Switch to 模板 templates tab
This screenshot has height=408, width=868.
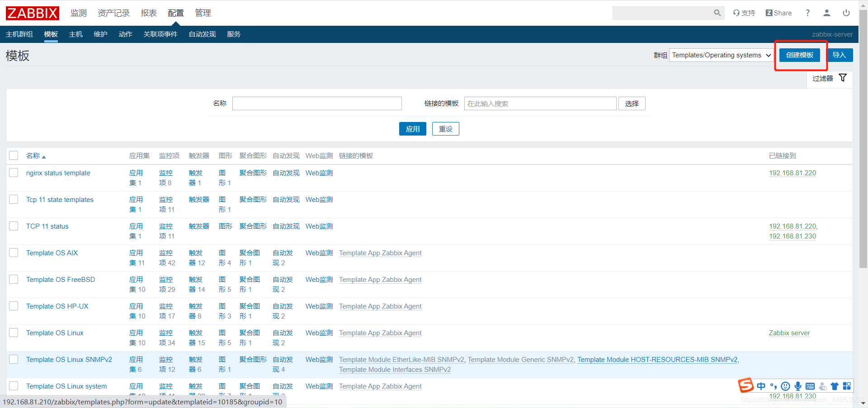pyautogui.click(x=51, y=34)
